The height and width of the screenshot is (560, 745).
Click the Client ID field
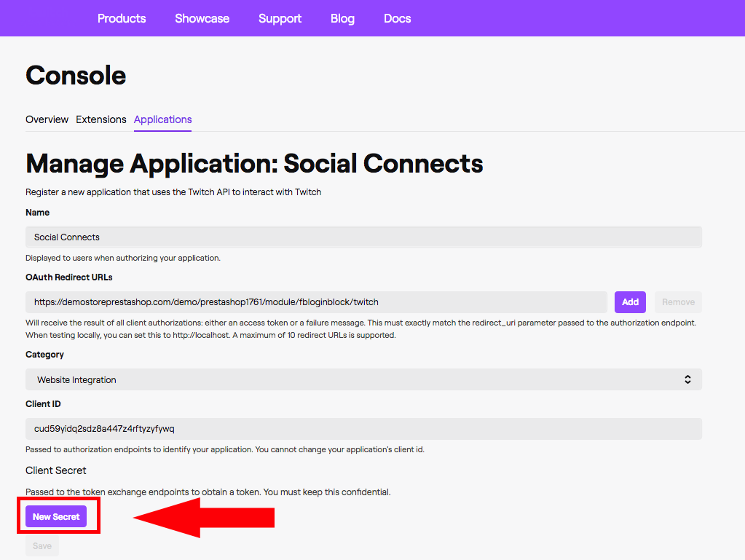point(364,429)
